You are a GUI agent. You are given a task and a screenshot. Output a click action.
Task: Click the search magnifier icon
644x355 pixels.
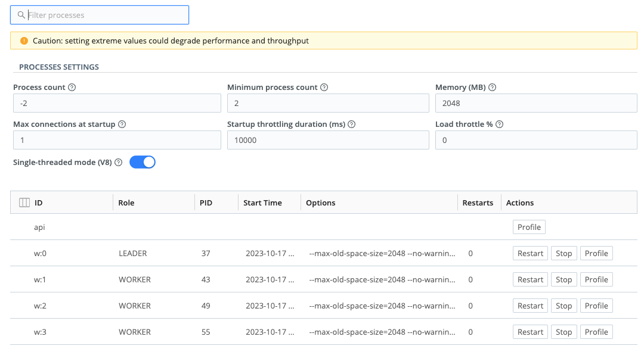tap(20, 14)
